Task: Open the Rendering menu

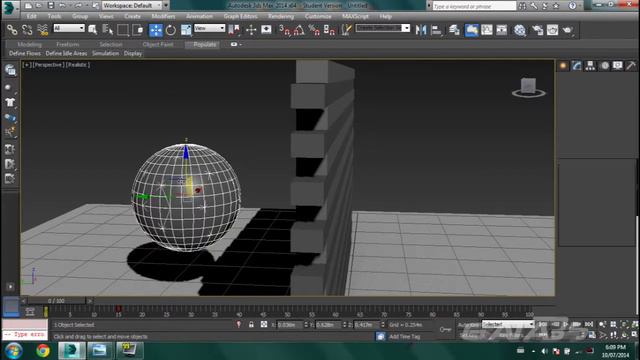Action: (x=281, y=16)
